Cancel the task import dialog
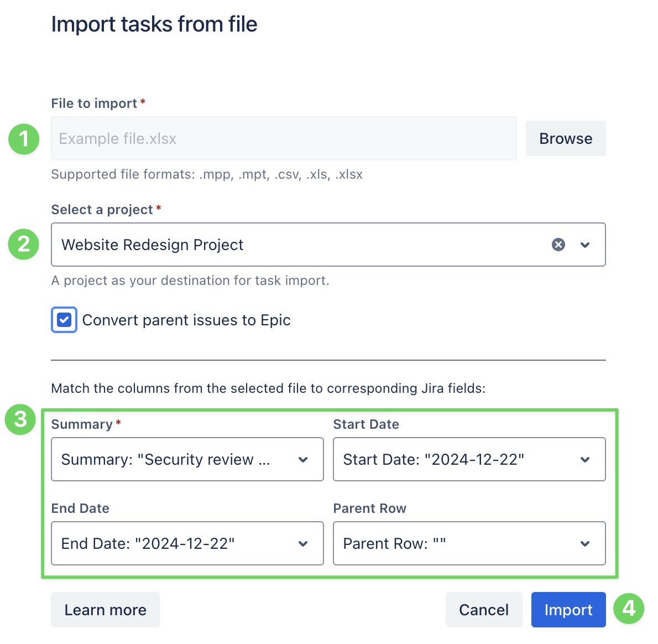 pyautogui.click(x=483, y=610)
